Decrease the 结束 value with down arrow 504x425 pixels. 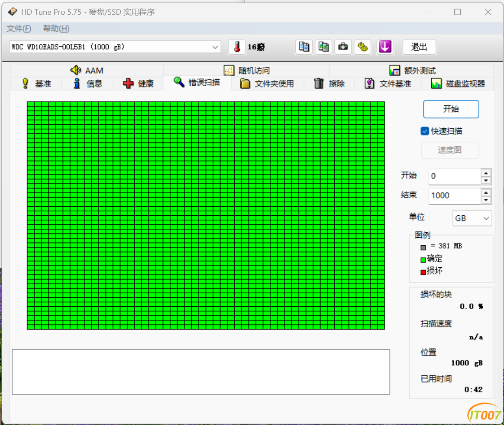coord(486,200)
